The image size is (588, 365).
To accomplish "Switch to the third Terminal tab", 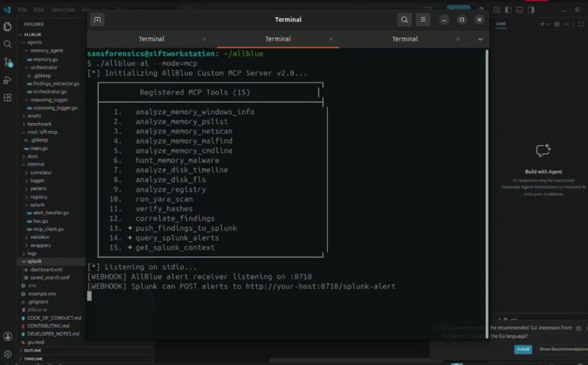I will [x=405, y=39].
